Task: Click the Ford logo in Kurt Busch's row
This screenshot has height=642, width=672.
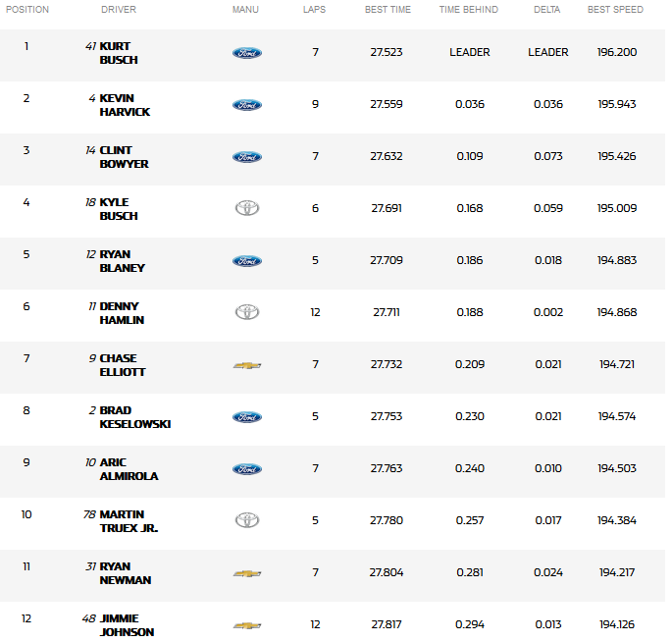Action: coord(246,53)
